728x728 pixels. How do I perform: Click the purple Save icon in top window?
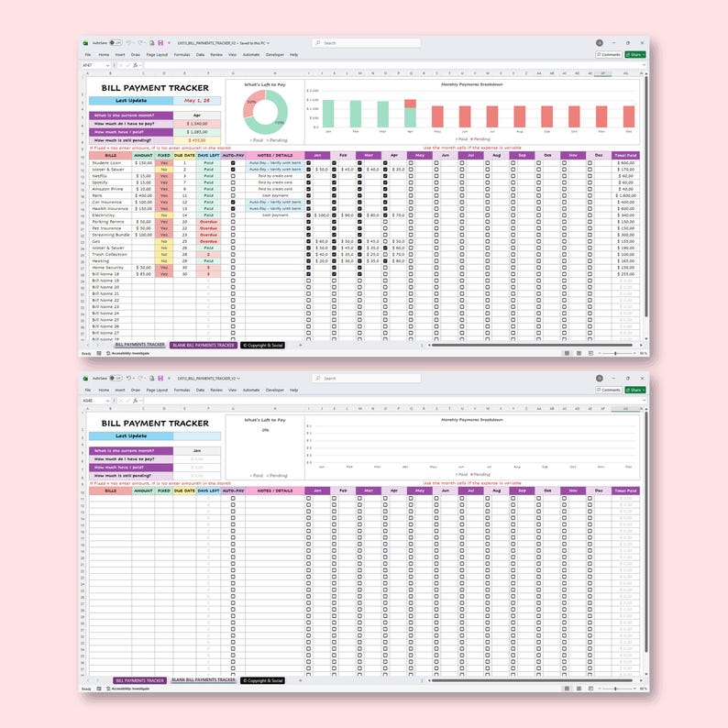tap(160, 43)
